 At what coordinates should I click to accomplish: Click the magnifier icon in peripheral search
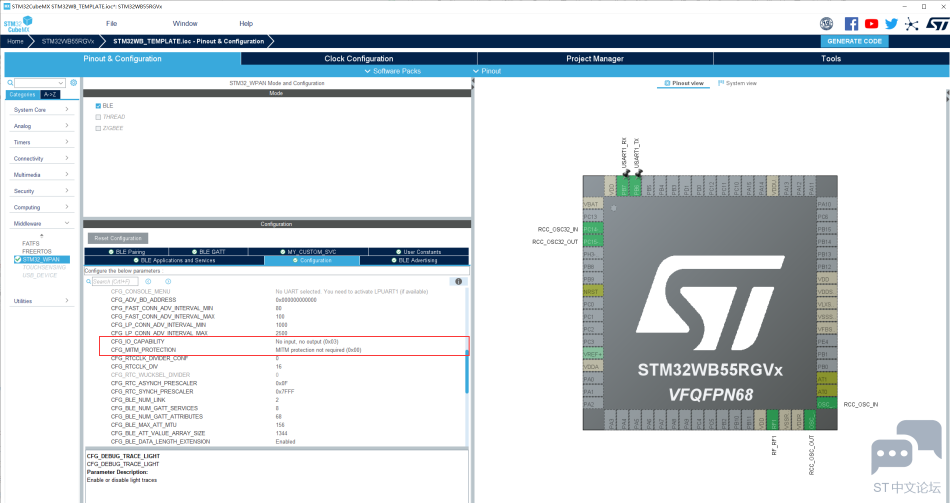[10, 82]
